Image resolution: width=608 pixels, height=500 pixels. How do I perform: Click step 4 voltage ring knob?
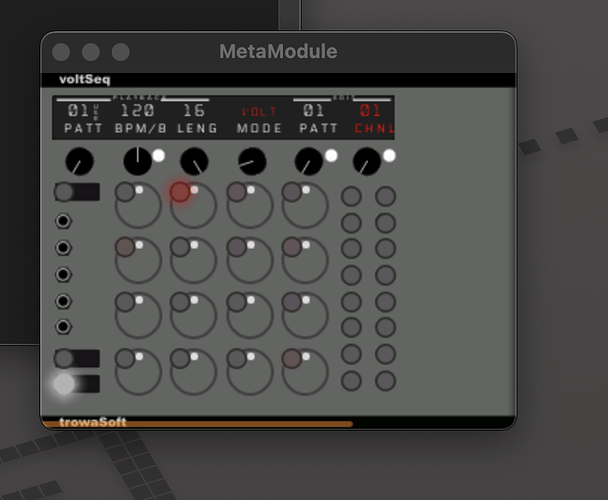[305, 206]
